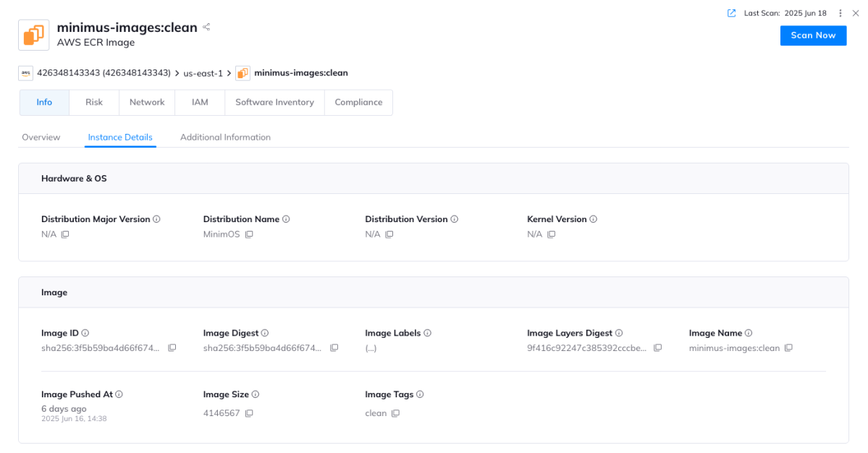Open the three-dot more options menu
868x453 pixels.
click(840, 13)
